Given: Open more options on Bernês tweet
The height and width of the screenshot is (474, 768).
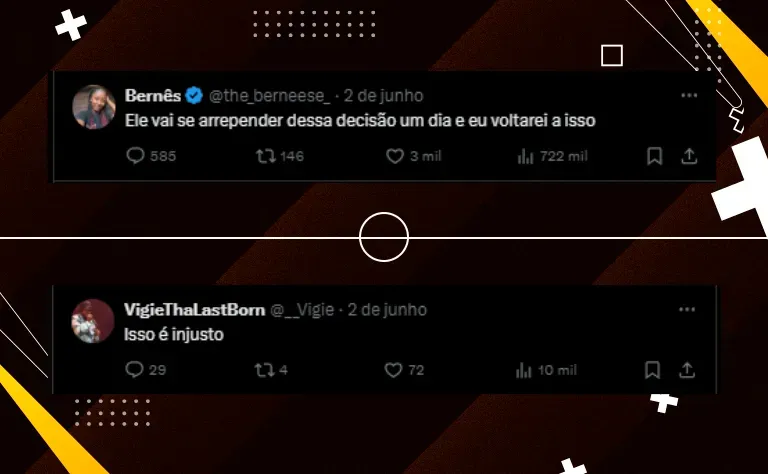Looking at the screenshot, I should click(x=689, y=95).
